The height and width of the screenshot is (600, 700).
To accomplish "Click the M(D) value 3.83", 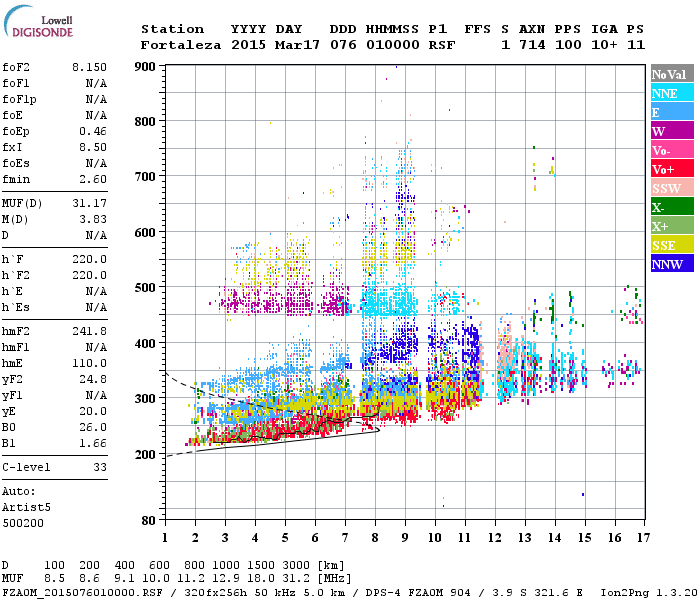I will [93, 219].
